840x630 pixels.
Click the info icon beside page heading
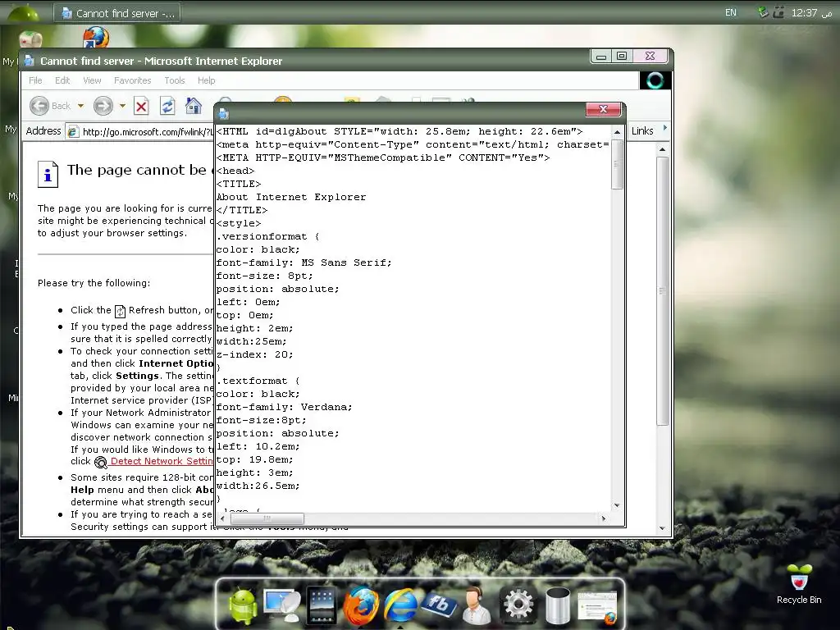point(48,174)
